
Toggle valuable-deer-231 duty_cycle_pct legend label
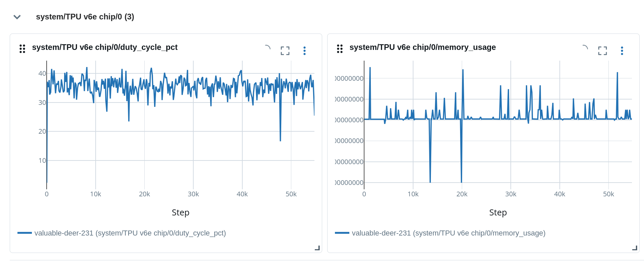[x=130, y=233]
